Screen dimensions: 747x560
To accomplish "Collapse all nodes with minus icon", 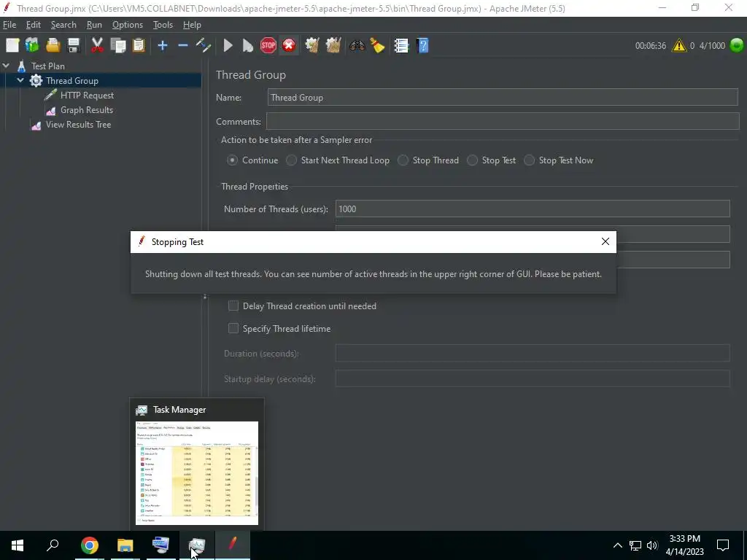I will point(183,45).
